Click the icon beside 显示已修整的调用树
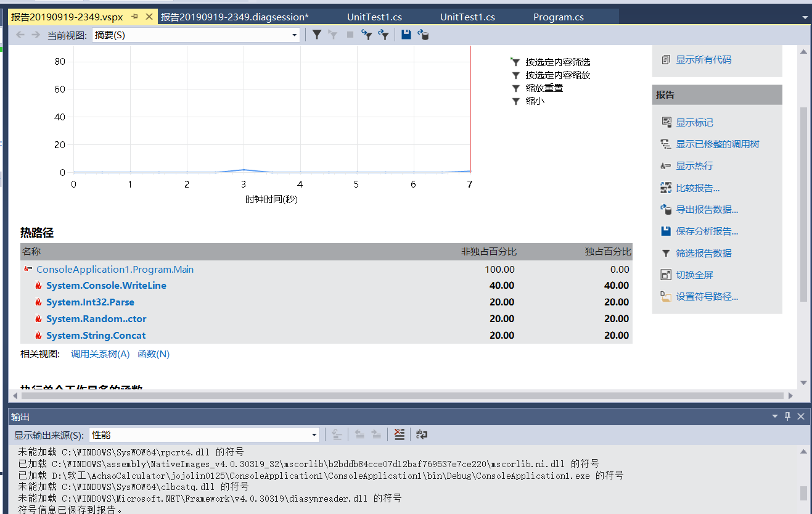Viewport: 812px width, 514px height. [x=666, y=144]
